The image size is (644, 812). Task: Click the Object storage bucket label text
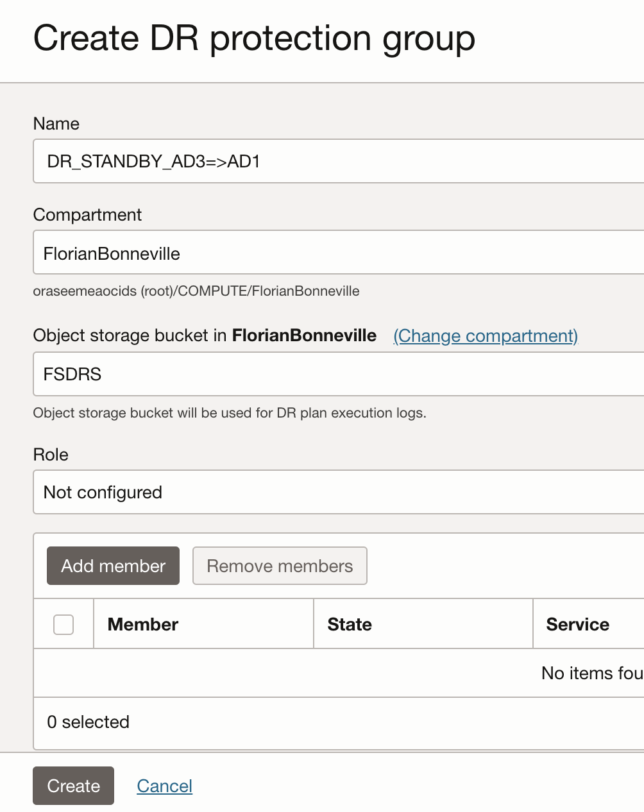tap(205, 335)
